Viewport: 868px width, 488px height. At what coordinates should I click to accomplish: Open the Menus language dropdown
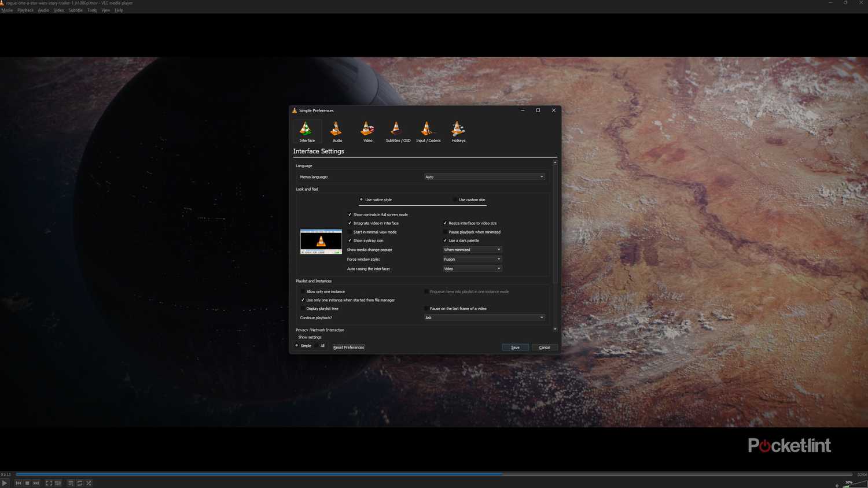[484, 176]
